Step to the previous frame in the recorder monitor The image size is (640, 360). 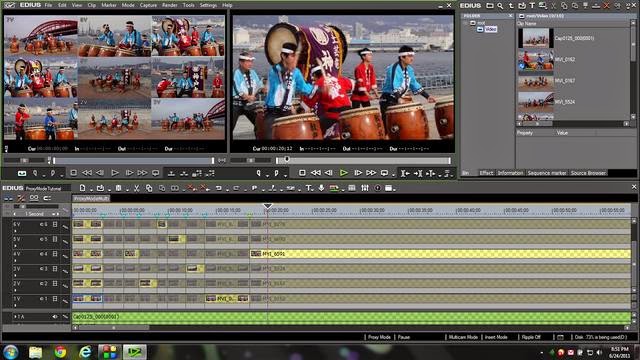point(329,173)
